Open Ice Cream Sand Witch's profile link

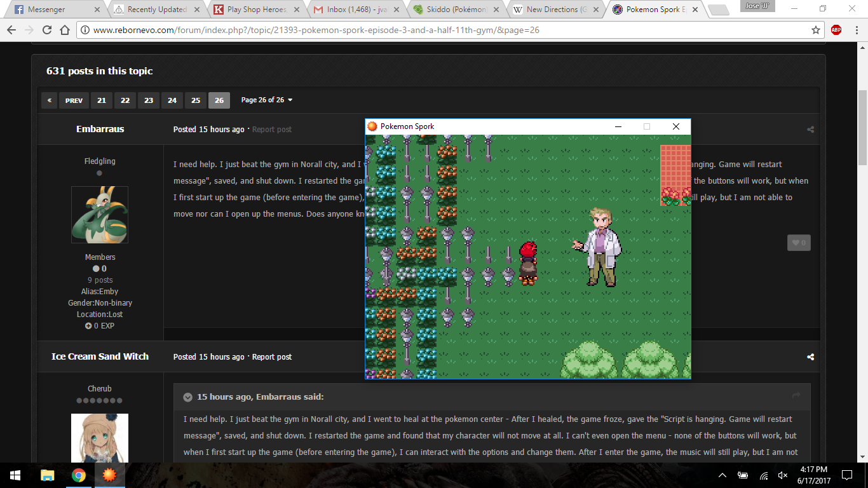100,356
